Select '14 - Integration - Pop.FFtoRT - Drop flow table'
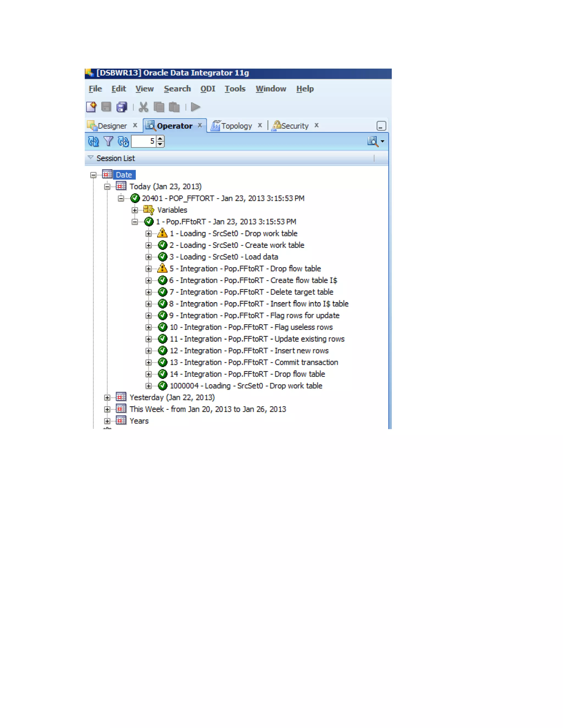Image resolution: width=563 pixels, height=728 pixels. click(247, 374)
